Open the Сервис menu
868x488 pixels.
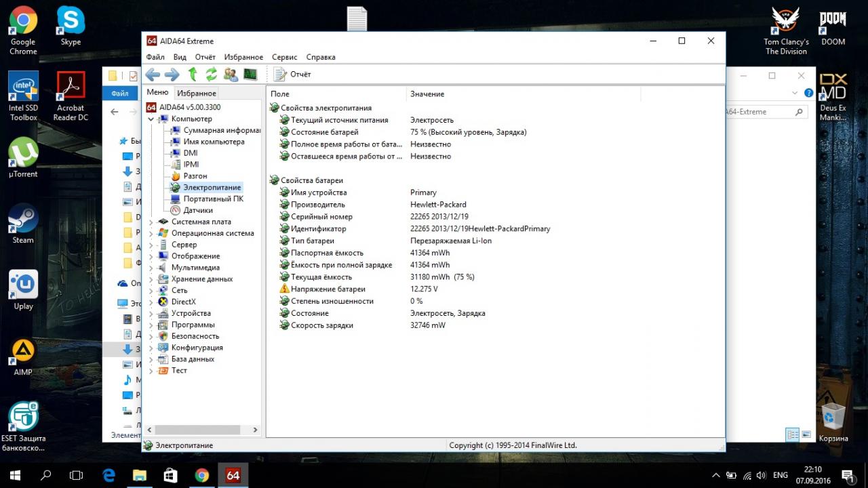(x=284, y=58)
